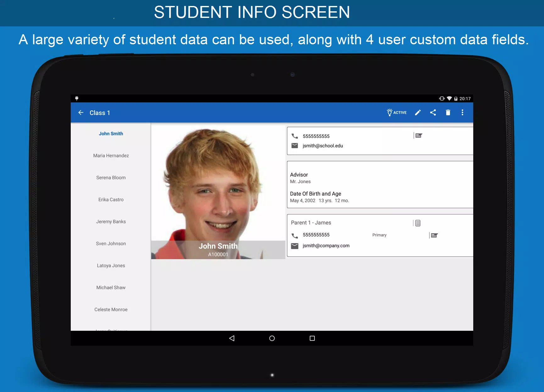Tap the back arrow beside Class 1

click(x=81, y=112)
